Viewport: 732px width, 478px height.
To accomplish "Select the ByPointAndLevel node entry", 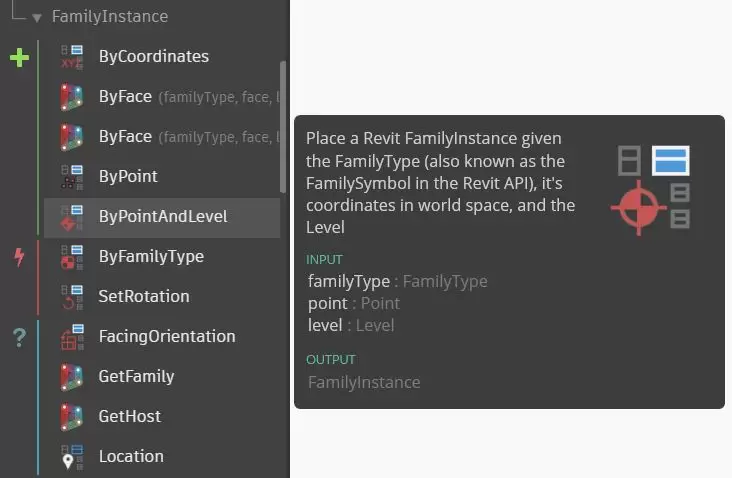I will 162,217.
